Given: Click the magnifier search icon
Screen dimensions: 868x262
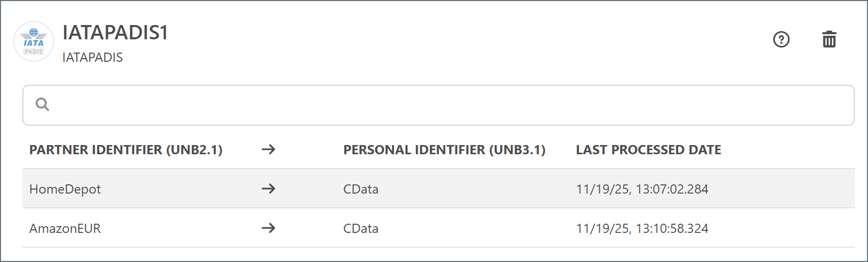Looking at the screenshot, I should point(42,105).
